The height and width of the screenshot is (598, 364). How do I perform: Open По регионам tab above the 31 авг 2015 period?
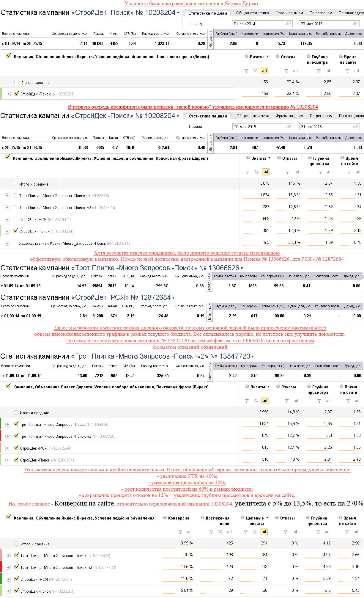tap(321, 116)
